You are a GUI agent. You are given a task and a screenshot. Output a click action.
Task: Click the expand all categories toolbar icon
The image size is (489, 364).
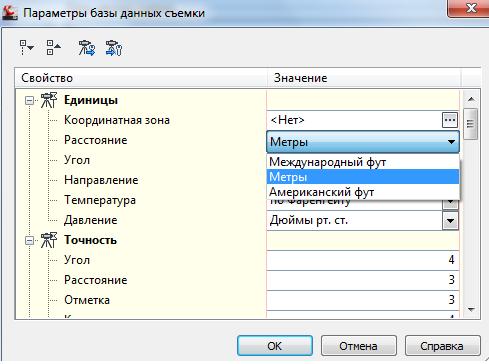coord(27,48)
